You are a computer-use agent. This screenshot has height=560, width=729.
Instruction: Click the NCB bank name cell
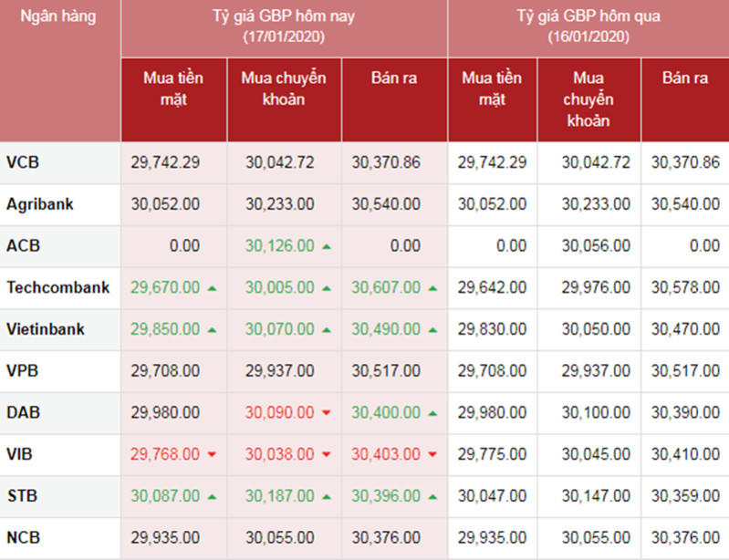pyautogui.click(x=24, y=538)
